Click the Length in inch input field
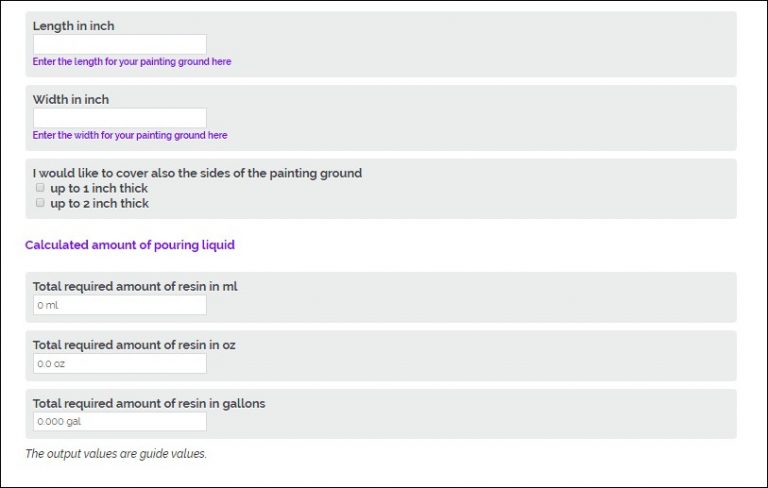This screenshot has height=488, width=768. pyautogui.click(x=119, y=44)
